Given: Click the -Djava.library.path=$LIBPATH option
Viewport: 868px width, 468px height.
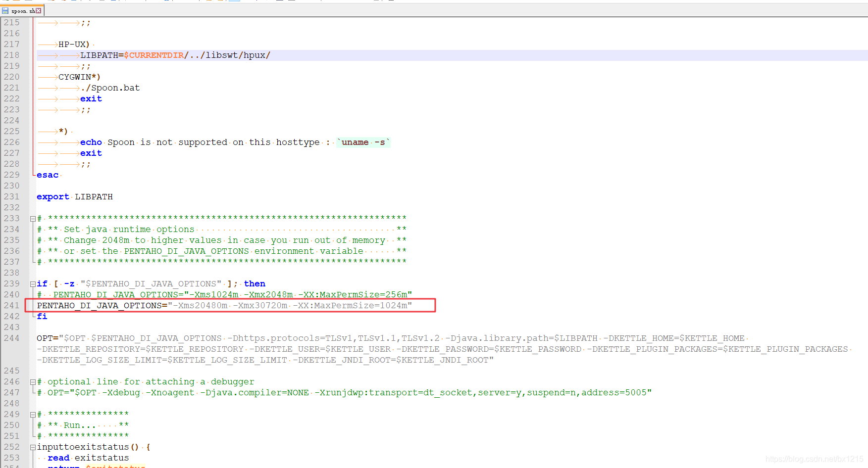Looking at the screenshot, I should (x=521, y=338).
